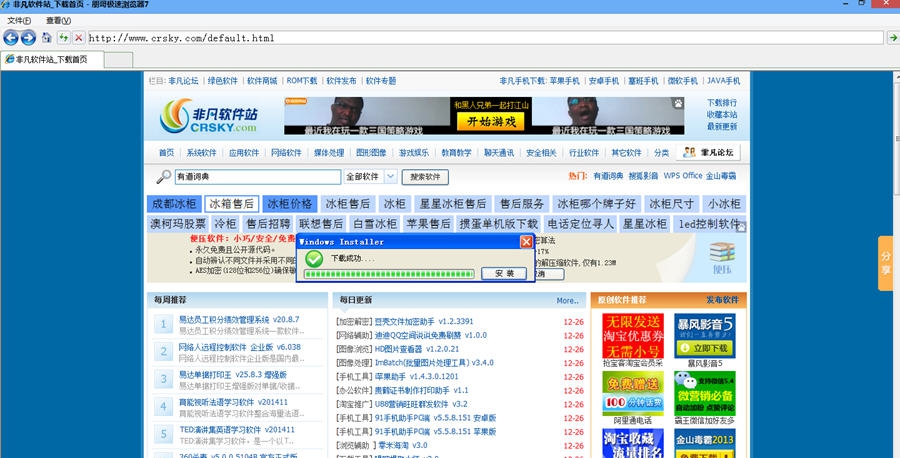
Task: Click 下载排行 link near logo banner
Action: click(x=721, y=103)
